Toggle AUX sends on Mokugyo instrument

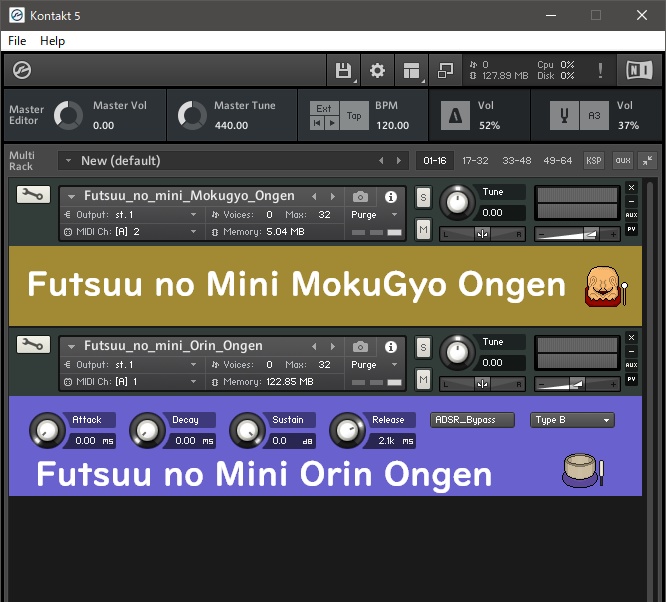click(x=631, y=215)
